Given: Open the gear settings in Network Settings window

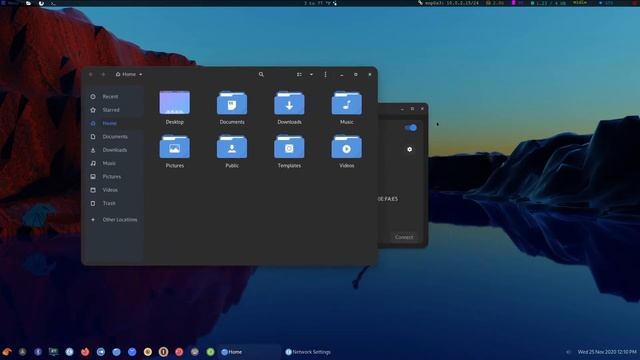Looking at the screenshot, I should click(x=409, y=149).
